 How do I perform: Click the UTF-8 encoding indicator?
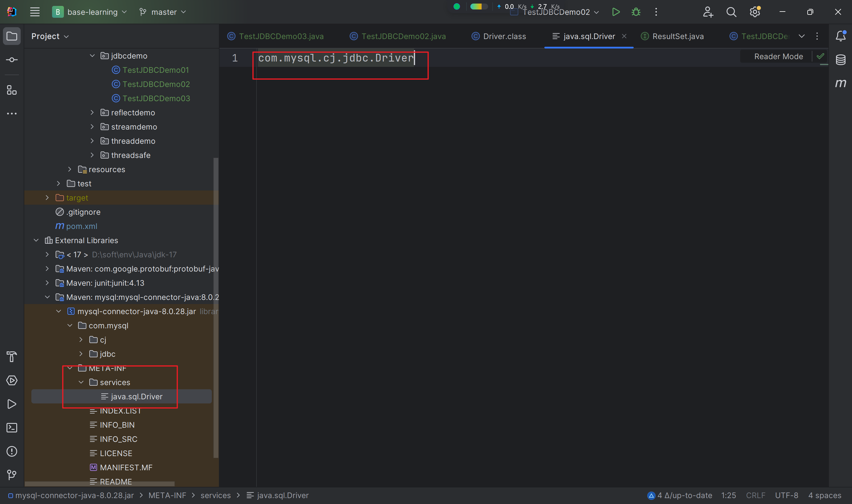(786, 495)
